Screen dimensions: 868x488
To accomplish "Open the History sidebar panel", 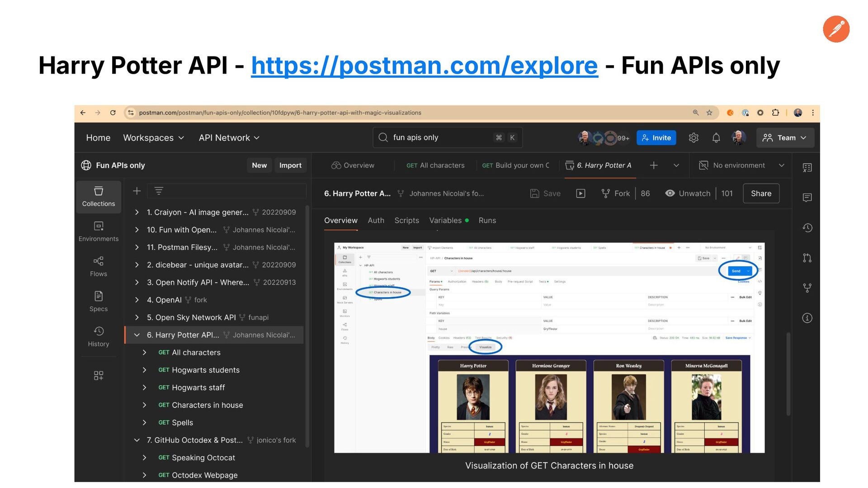I will pyautogui.click(x=99, y=337).
